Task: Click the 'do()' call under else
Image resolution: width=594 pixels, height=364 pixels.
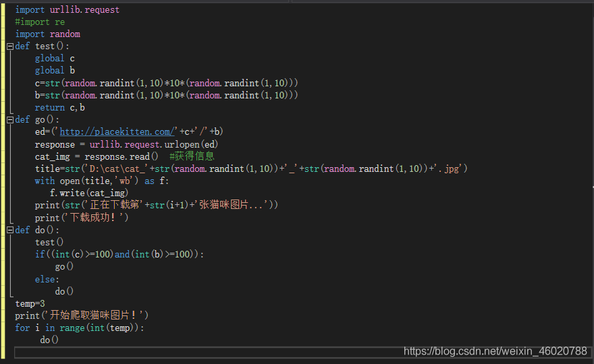Action: tap(64, 291)
